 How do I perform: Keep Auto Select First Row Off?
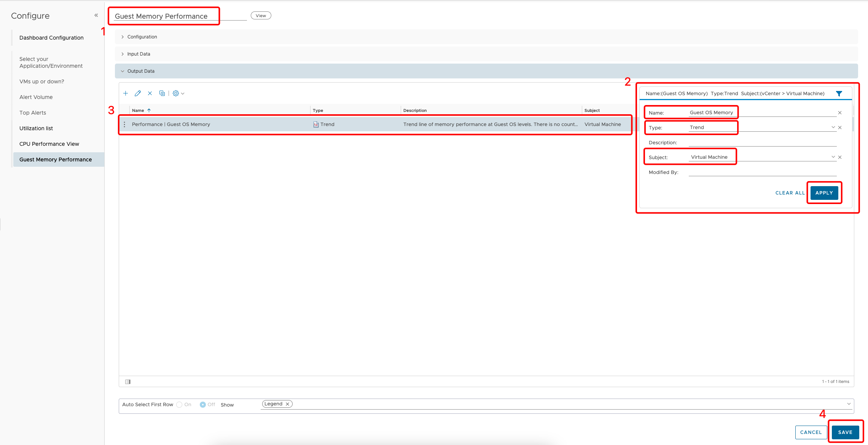pyautogui.click(x=203, y=404)
